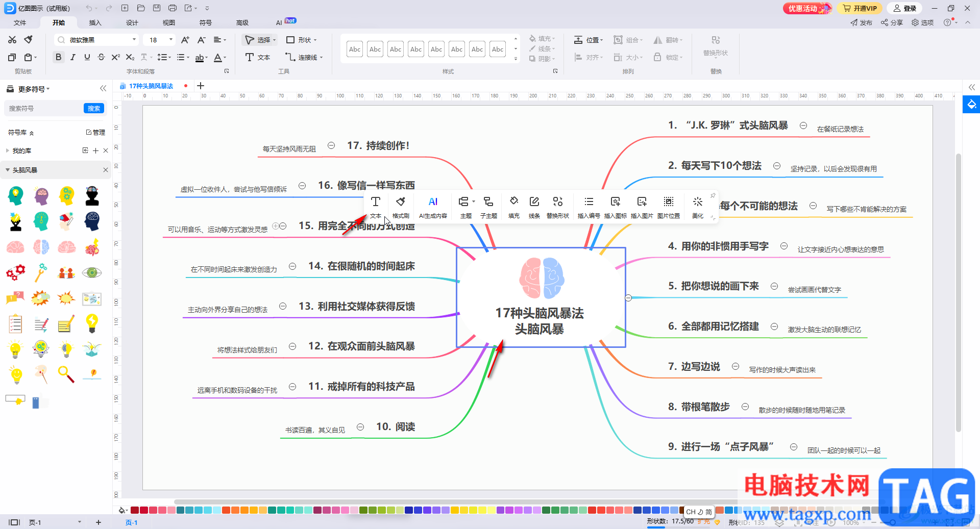The height and width of the screenshot is (529, 980).
Task: Click the 登录 login button
Action: [904, 8]
